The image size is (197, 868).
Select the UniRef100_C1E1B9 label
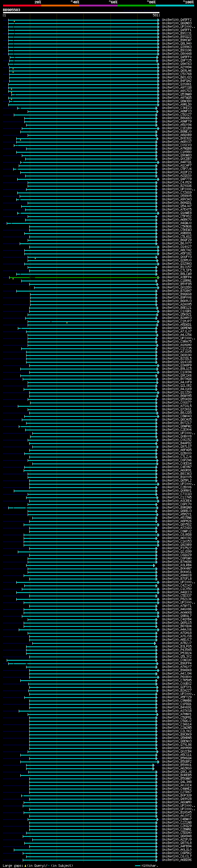pyautogui.click(x=177, y=128)
